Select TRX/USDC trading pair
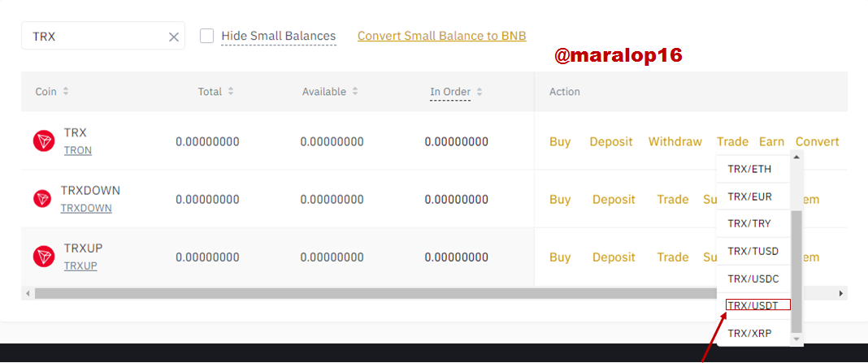The height and width of the screenshot is (363, 868). click(x=753, y=279)
